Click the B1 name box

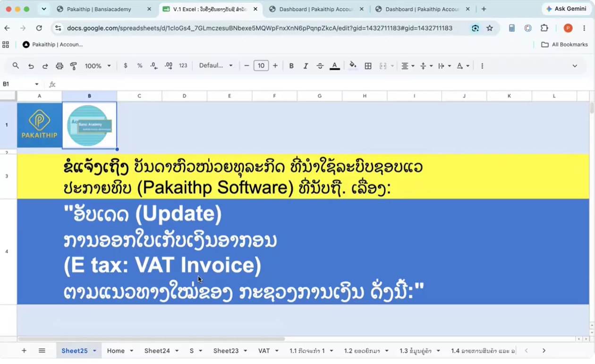click(x=17, y=84)
